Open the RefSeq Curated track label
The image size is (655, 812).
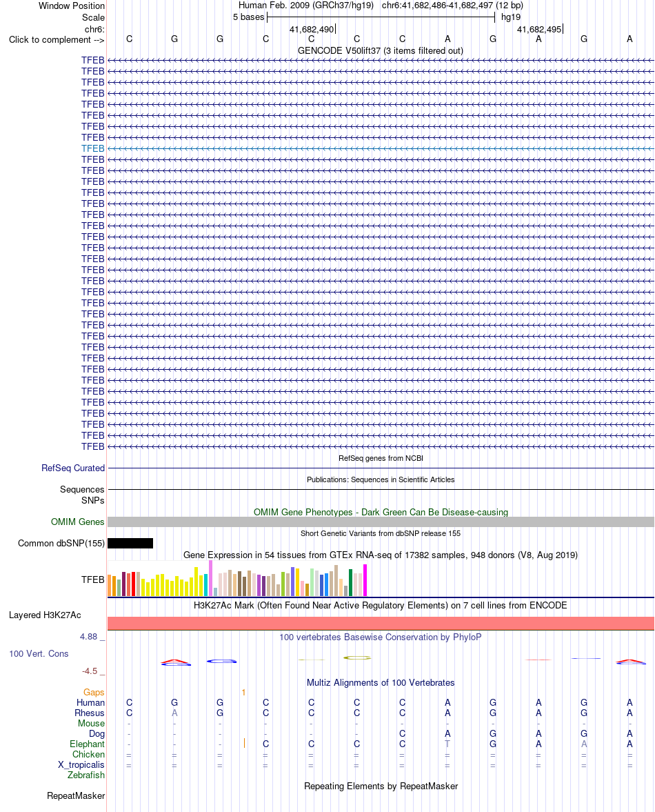point(73,468)
